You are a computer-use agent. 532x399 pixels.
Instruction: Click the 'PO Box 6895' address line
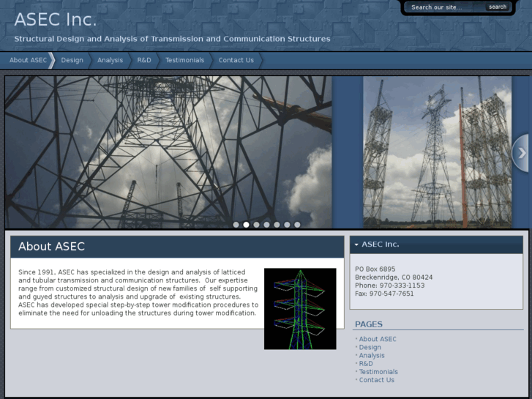pyautogui.click(x=375, y=269)
